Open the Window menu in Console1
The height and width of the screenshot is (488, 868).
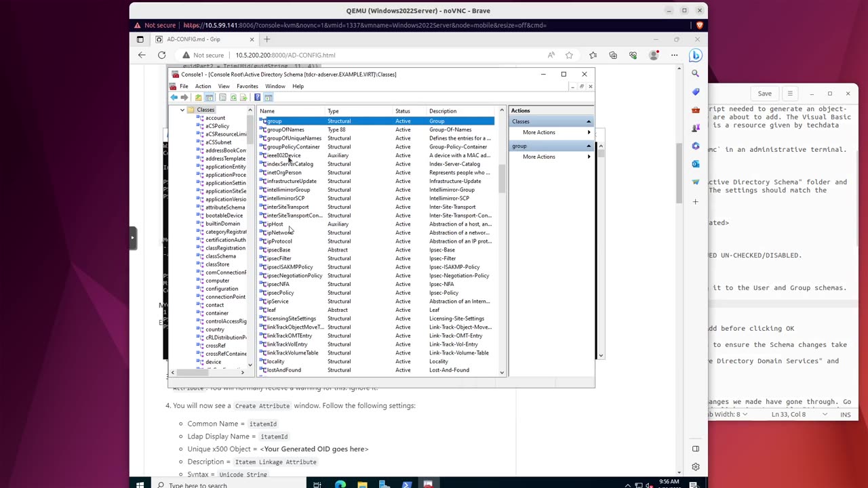[x=275, y=86]
